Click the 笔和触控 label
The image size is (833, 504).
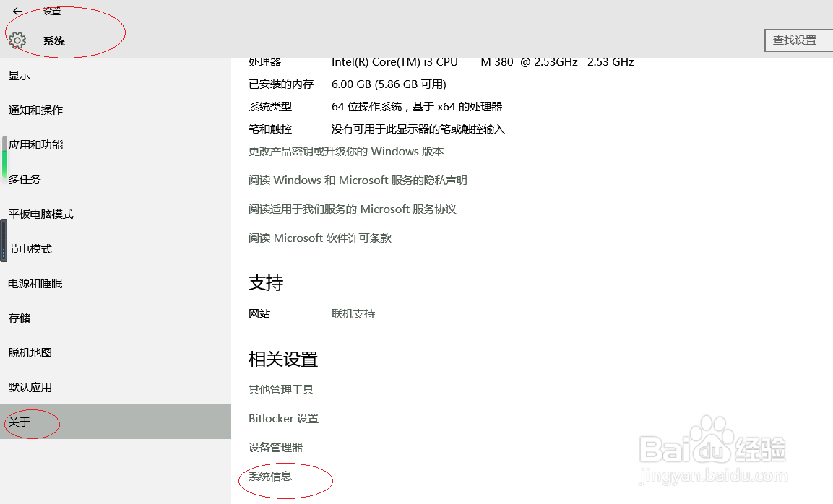270,129
